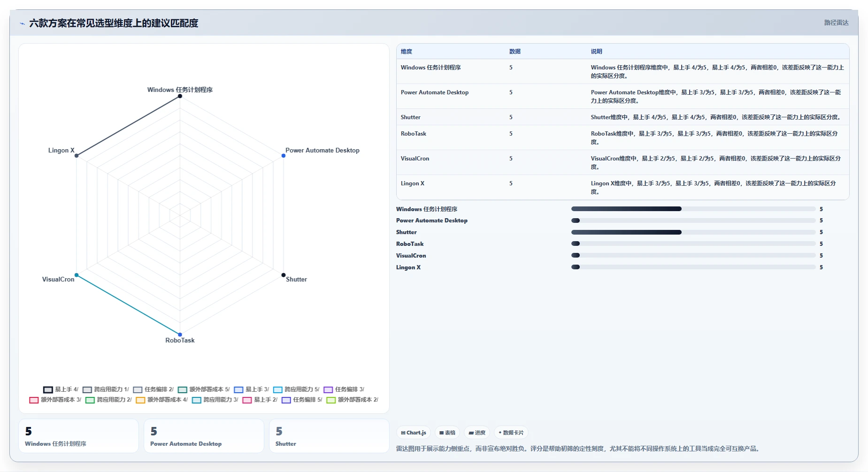The image size is (868, 472).
Task: Click the header icon before the chart title
Action: point(22,23)
